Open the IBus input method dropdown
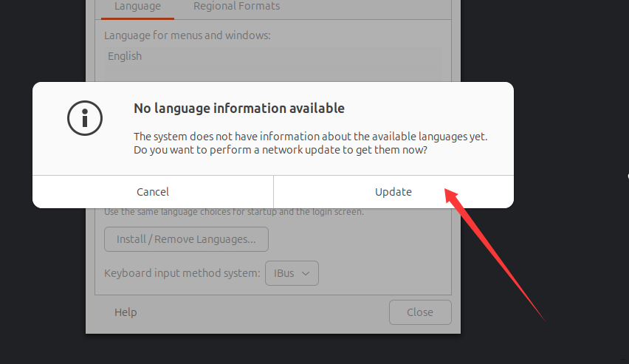This screenshot has width=629, height=364. [292, 273]
